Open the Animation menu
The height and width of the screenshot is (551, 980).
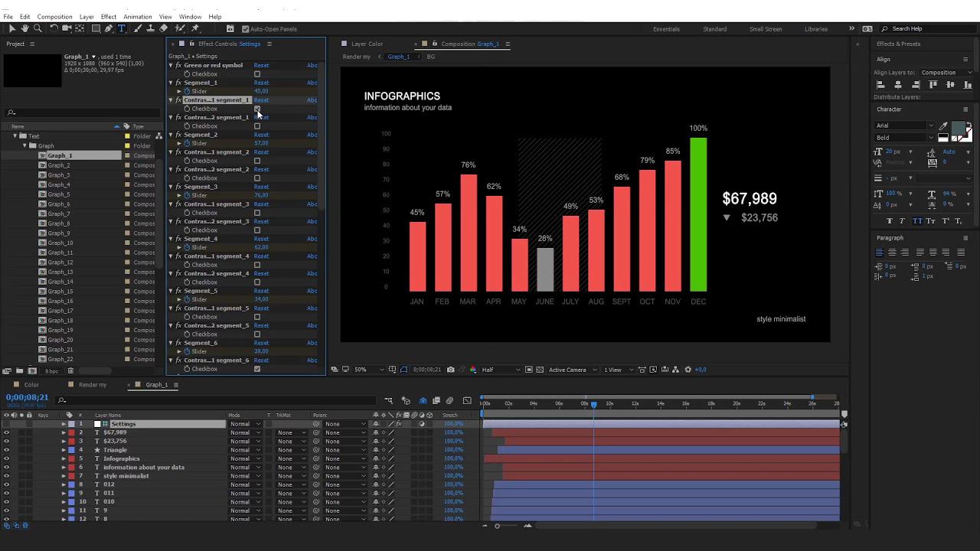[x=138, y=17]
